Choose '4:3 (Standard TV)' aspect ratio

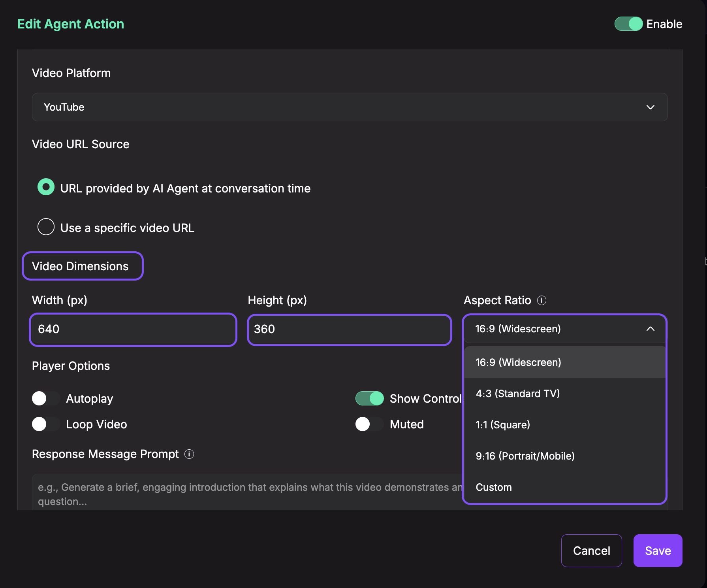pyautogui.click(x=518, y=393)
